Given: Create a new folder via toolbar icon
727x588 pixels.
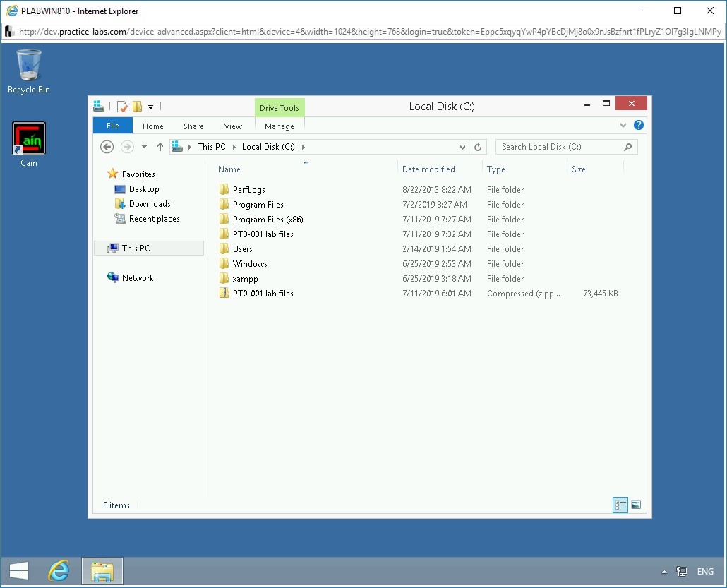Looking at the screenshot, I should click(x=138, y=107).
